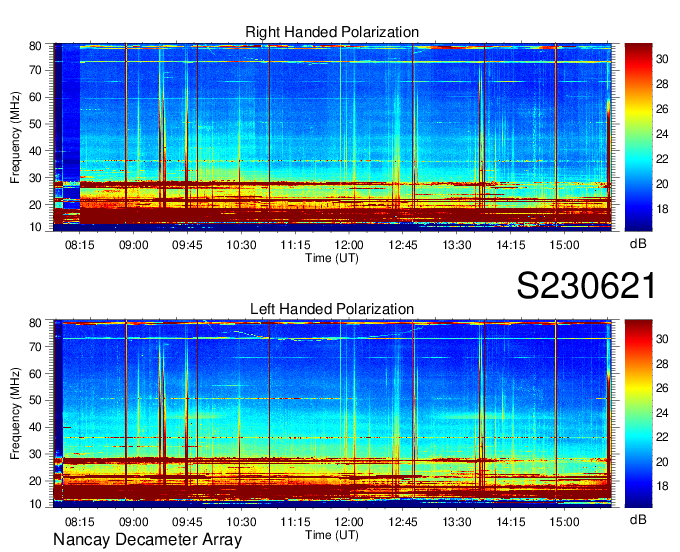Click the 11:15 time tick under right-handed plot
Image resolution: width=680 pixels, height=552 pixels.
click(x=295, y=245)
